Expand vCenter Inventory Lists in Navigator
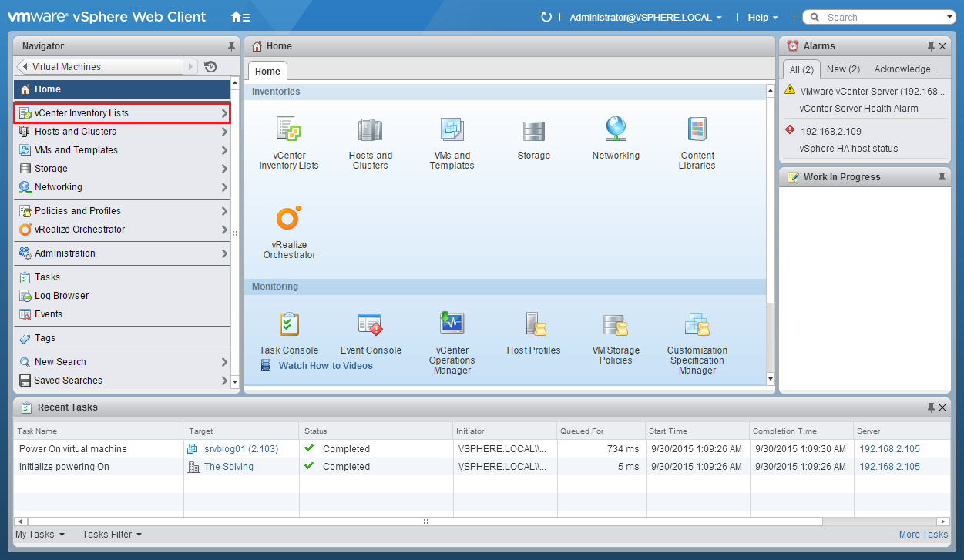Viewport: 964px width, 560px height. [224, 113]
